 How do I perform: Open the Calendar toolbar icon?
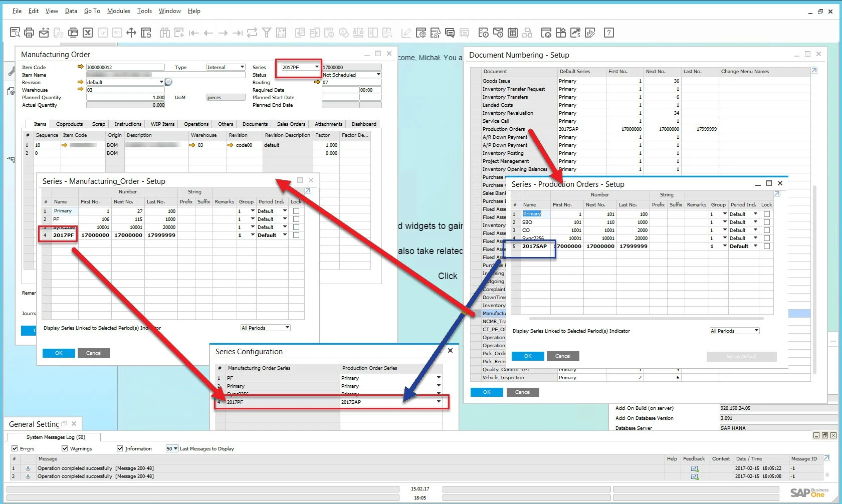[x=513, y=33]
